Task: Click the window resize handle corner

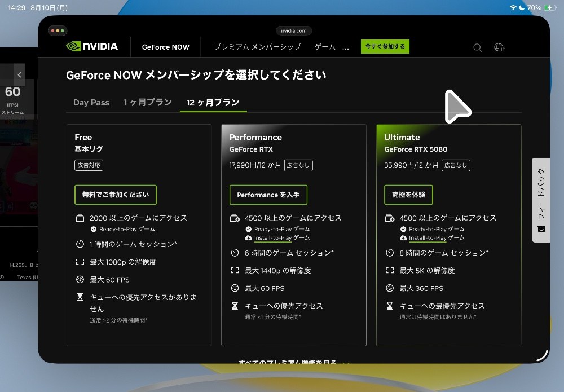Action: point(542,356)
